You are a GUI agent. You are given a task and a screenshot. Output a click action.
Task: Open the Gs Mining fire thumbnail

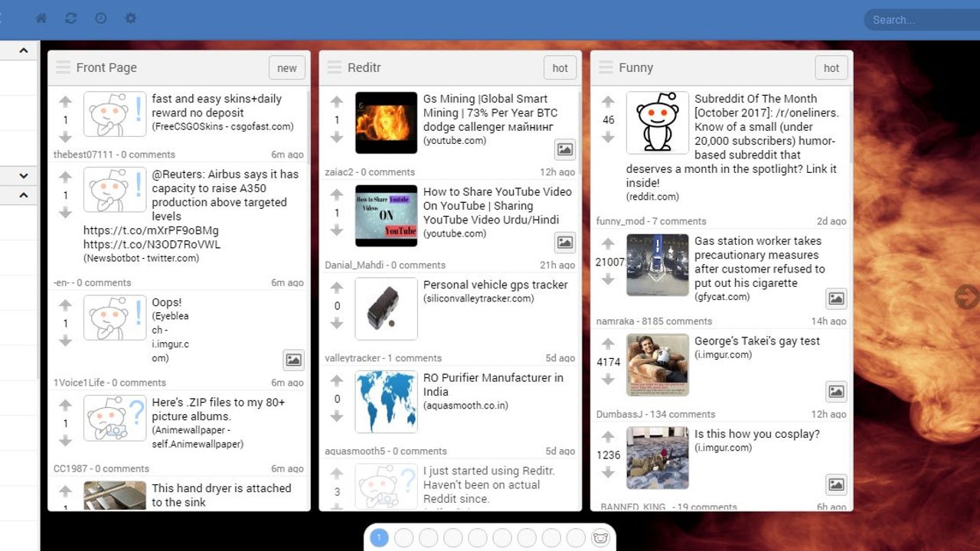pos(386,122)
